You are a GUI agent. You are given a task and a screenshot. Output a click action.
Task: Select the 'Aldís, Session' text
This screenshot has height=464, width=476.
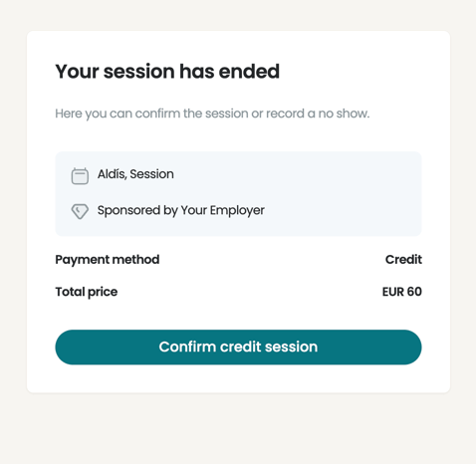click(135, 174)
